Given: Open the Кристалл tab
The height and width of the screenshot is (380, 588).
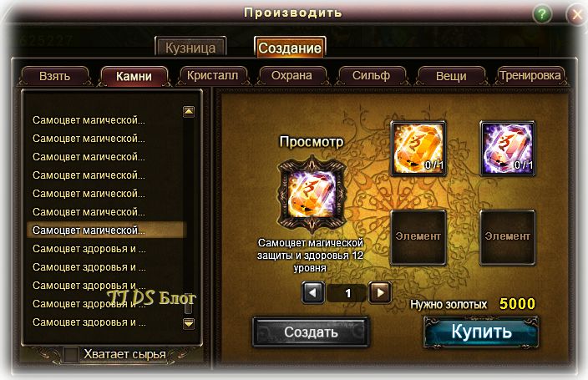Looking at the screenshot, I should 213,76.
